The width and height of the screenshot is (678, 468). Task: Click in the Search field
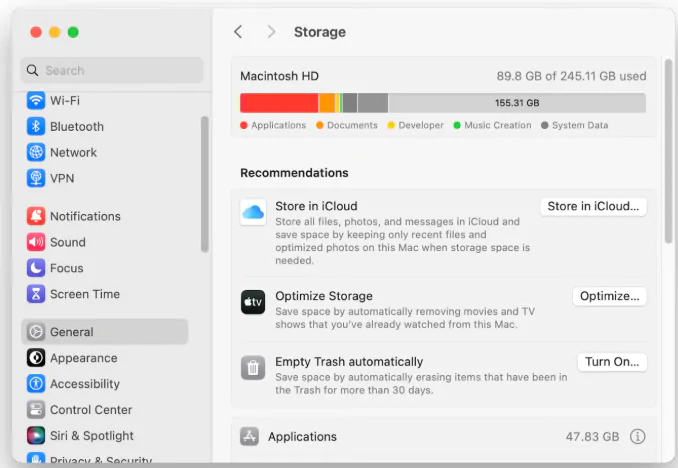(x=112, y=71)
